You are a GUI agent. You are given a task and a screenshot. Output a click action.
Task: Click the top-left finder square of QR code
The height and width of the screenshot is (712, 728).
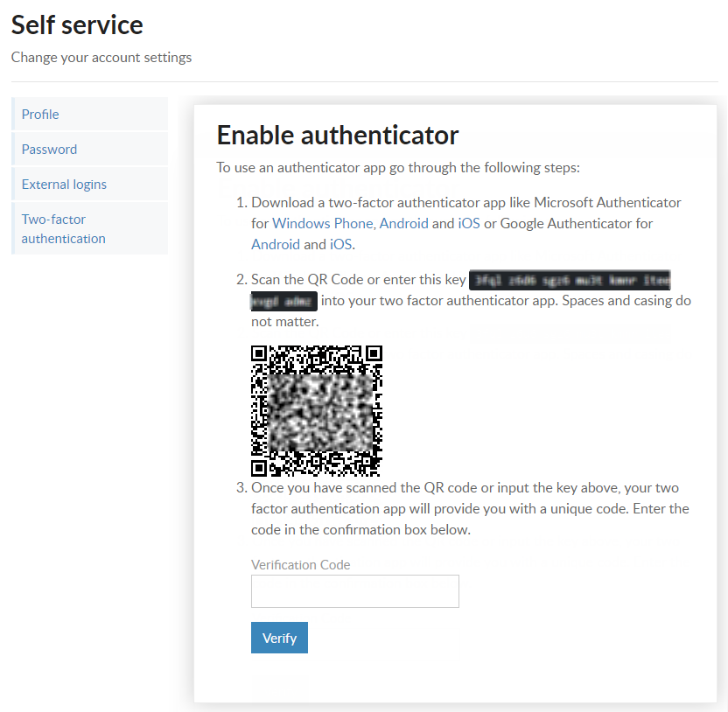click(x=260, y=353)
